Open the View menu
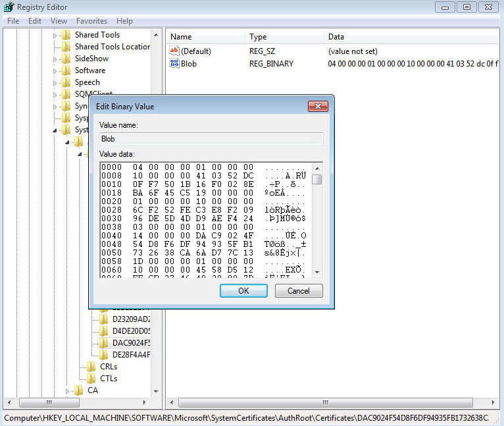504x426 pixels. point(59,21)
